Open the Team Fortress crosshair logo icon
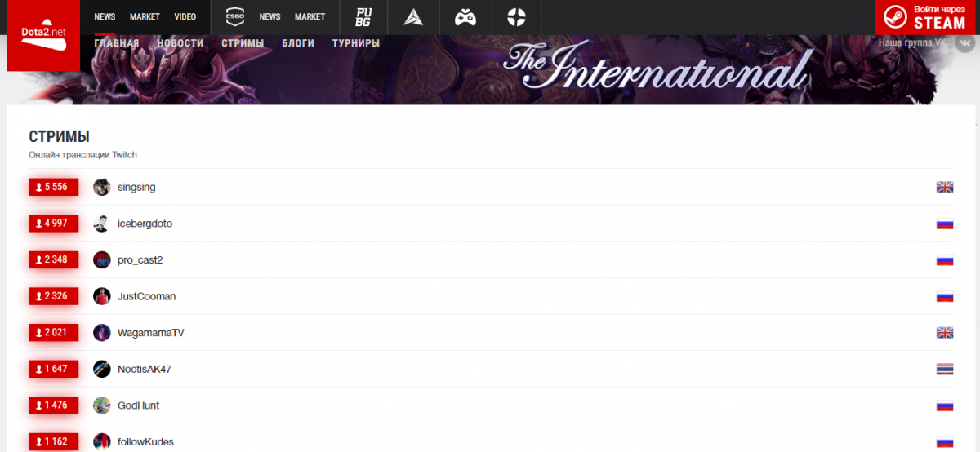Screen dimensions: 980x452 pyautogui.click(x=516, y=16)
